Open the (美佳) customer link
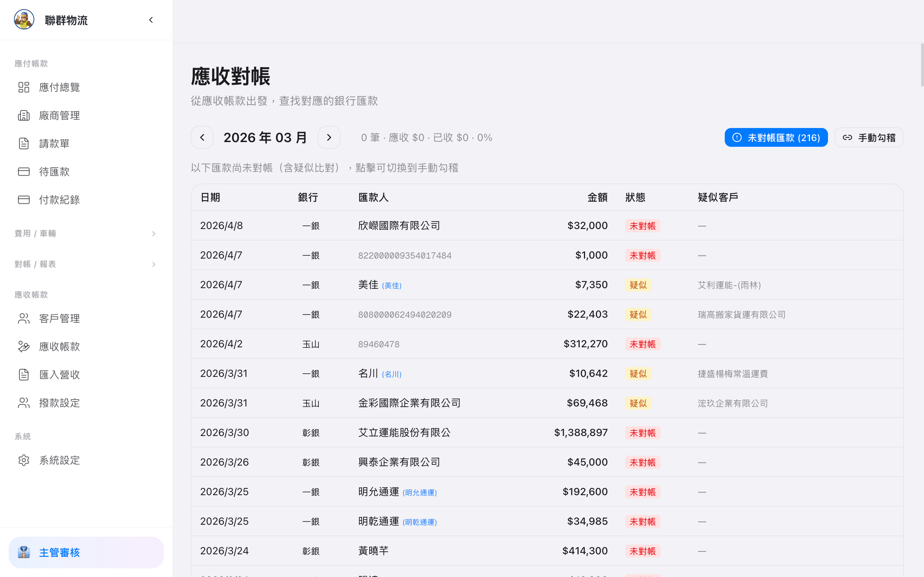The height and width of the screenshot is (577, 924). (392, 285)
